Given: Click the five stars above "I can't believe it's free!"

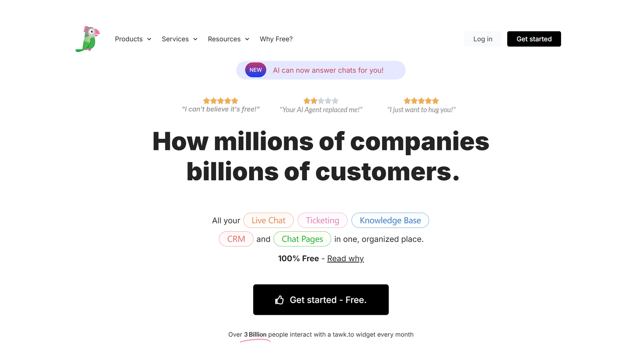Looking at the screenshot, I should point(221,101).
